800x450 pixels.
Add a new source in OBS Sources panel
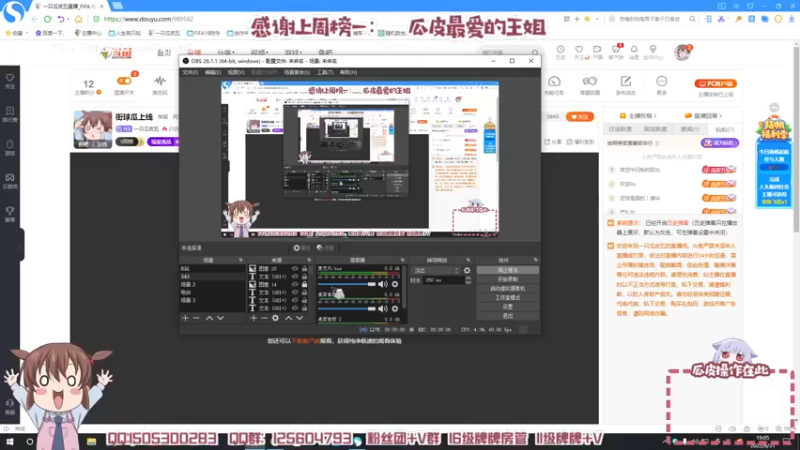pos(254,318)
